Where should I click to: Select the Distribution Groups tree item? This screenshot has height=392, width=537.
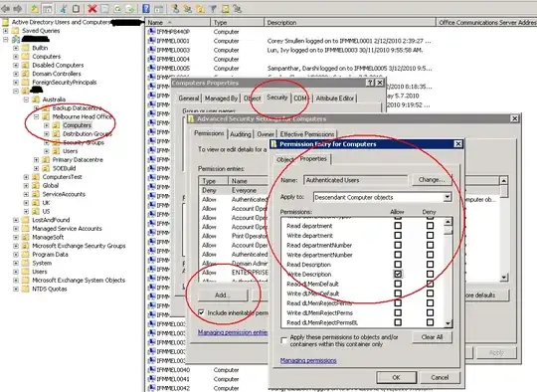click(88, 134)
